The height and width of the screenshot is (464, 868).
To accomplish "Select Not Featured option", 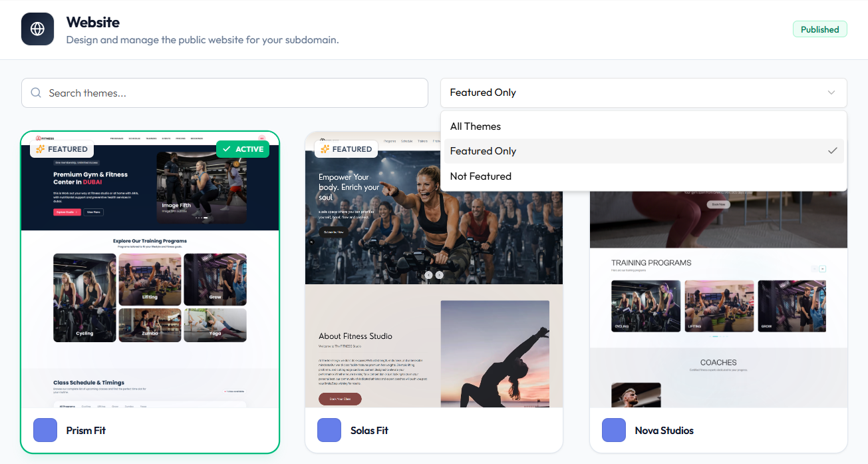I will 643,176.
